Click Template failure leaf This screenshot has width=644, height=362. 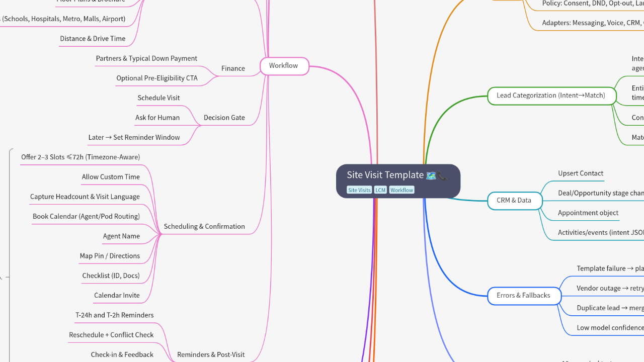610,268
